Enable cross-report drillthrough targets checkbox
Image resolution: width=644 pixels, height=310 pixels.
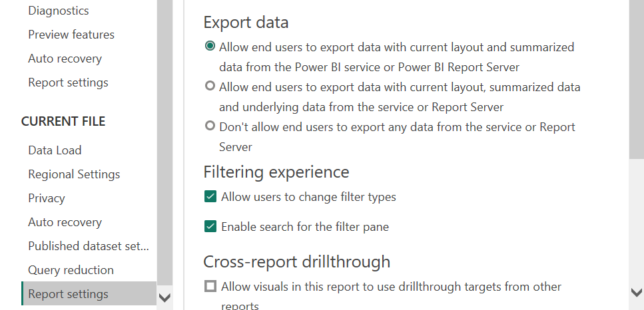pyautogui.click(x=210, y=286)
